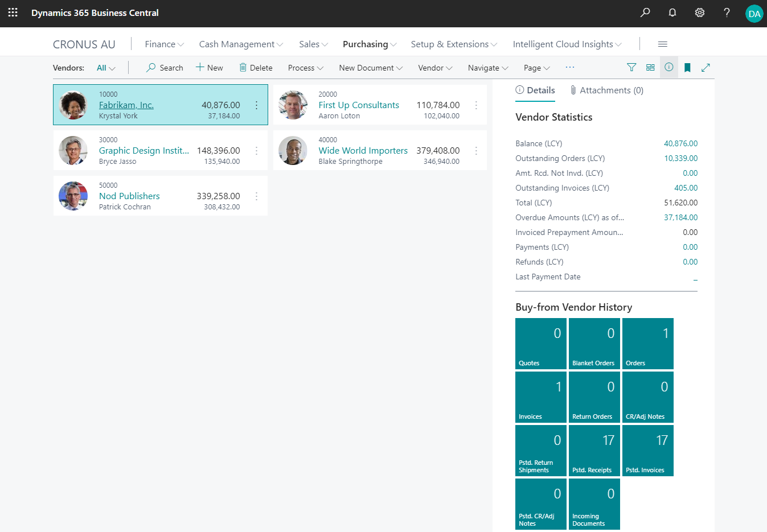Open the notifications bell
This screenshot has width=767, height=532.
pos(672,13)
